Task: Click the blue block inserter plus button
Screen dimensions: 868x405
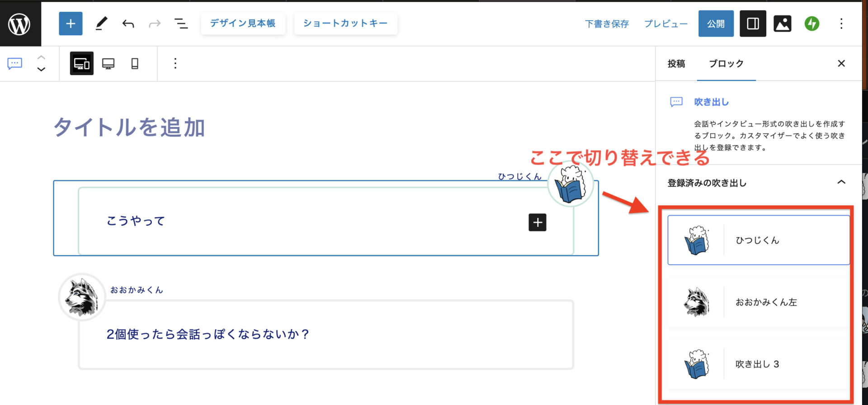Action: [x=71, y=24]
